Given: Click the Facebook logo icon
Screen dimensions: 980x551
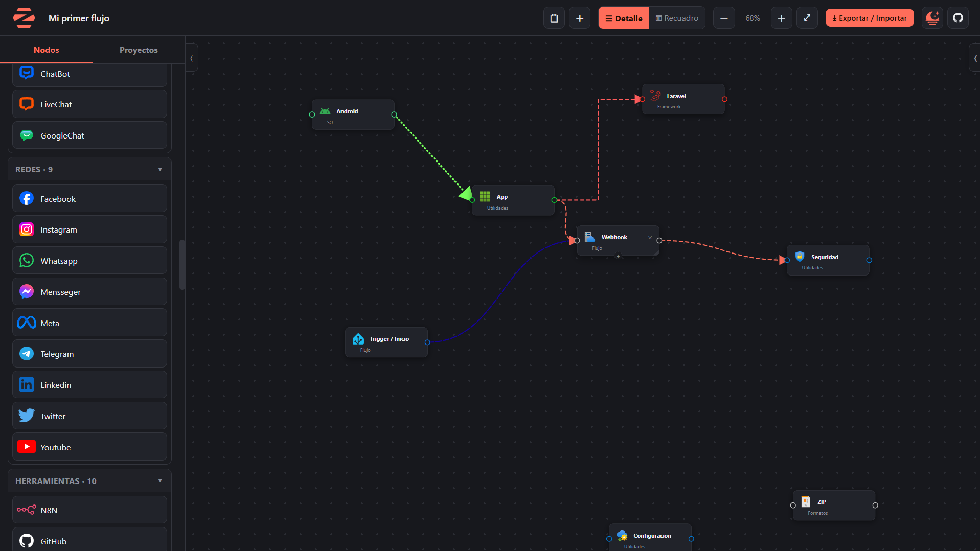Looking at the screenshot, I should click(x=27, y=198).
